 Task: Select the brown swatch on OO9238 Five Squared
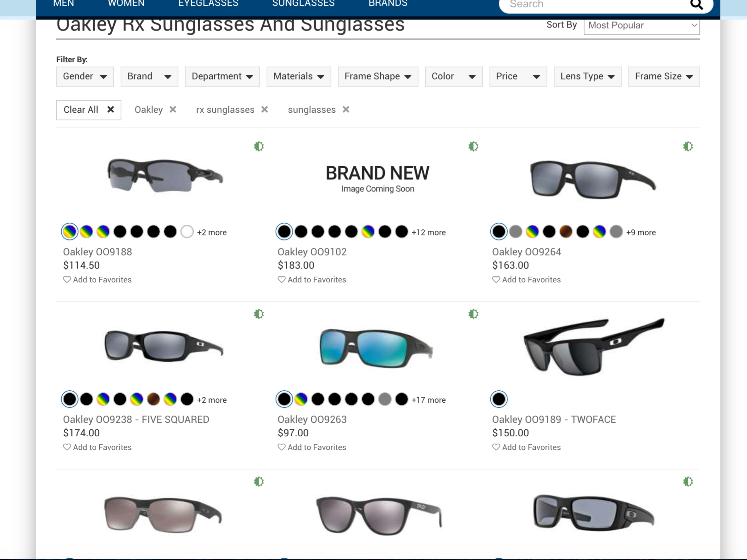pos(154,399)
